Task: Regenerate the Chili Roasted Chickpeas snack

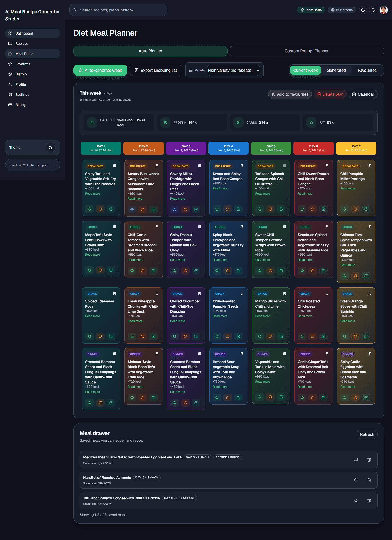Action: tap(313, 336)
